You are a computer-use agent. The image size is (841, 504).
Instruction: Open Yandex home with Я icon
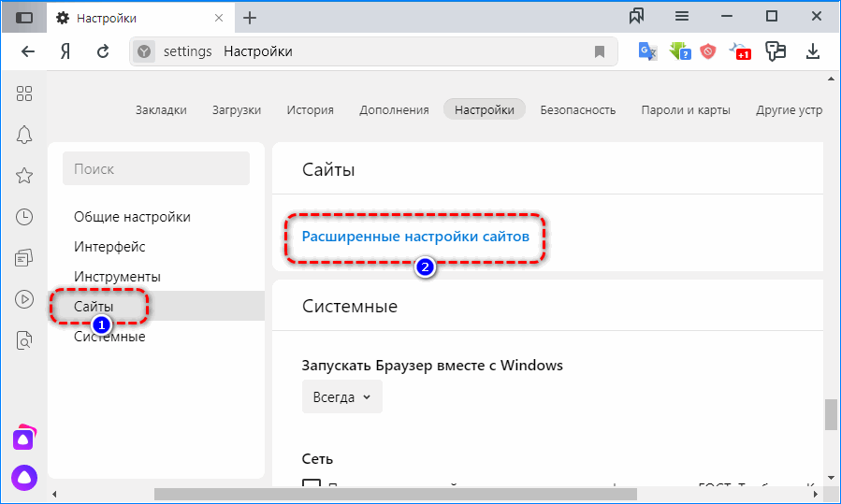65,51
